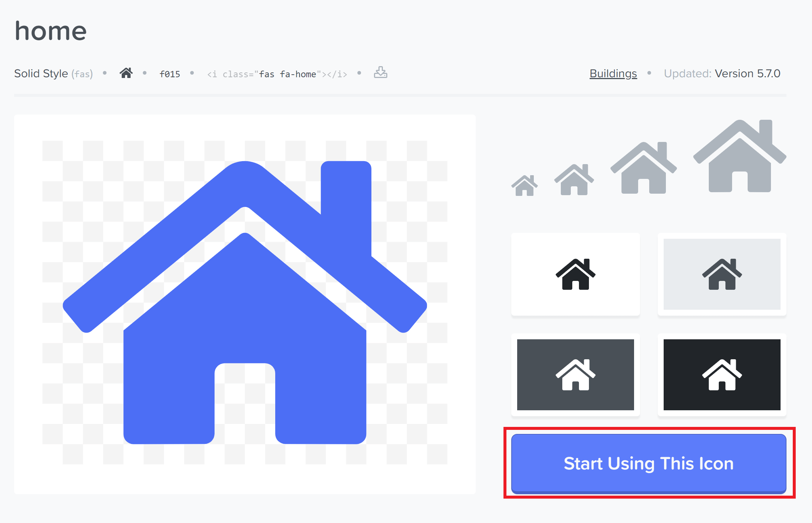Select the f015 unicode value

tap(169, 73)
